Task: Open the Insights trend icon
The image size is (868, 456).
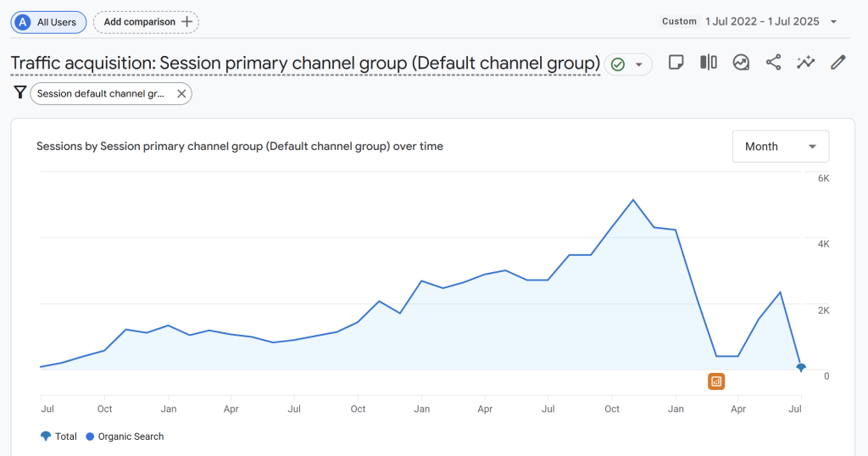Action: click(x=741, y=63)
